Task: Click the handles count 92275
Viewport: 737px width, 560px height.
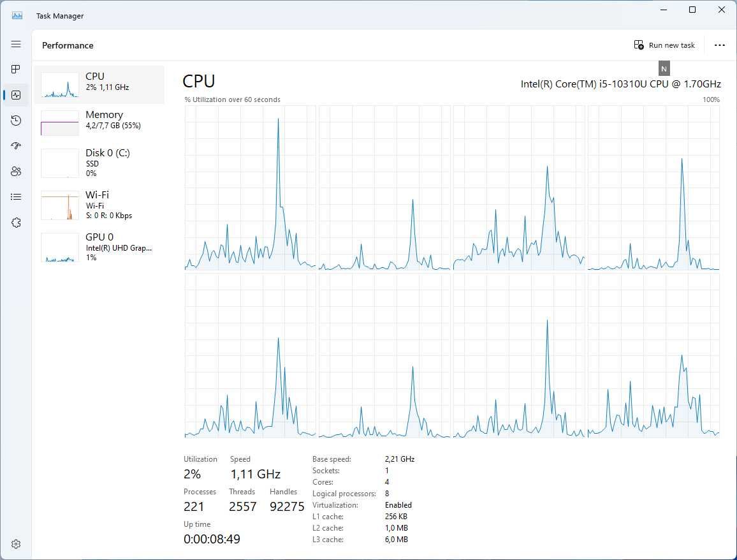Action: 287,506
